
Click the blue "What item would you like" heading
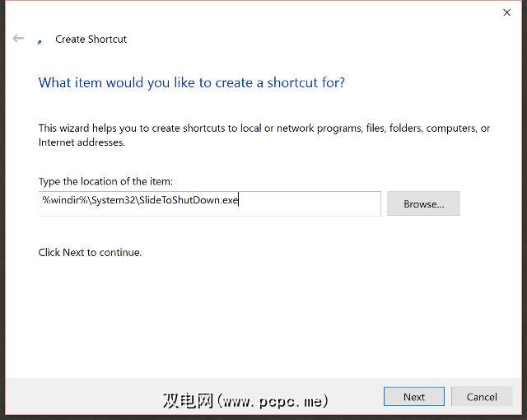pos(192,82)
